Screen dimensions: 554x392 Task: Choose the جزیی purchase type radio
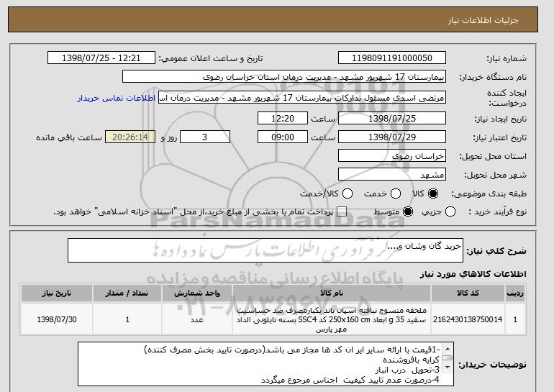click(x=450, y=211)
